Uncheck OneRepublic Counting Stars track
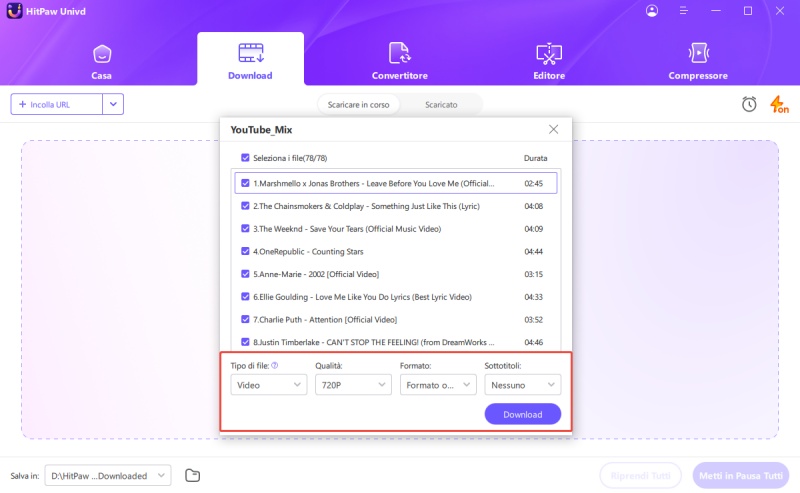 (x=245, y=251)
